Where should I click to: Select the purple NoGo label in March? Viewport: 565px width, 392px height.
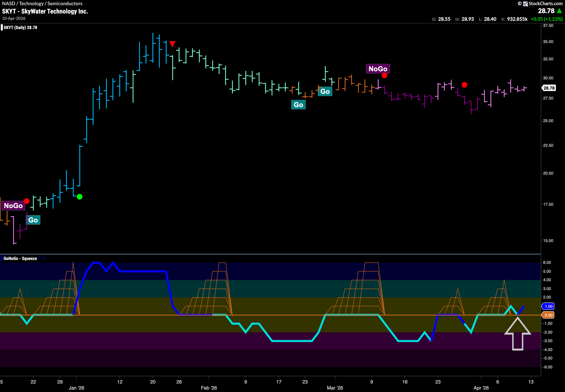click(x=378, y=69)
